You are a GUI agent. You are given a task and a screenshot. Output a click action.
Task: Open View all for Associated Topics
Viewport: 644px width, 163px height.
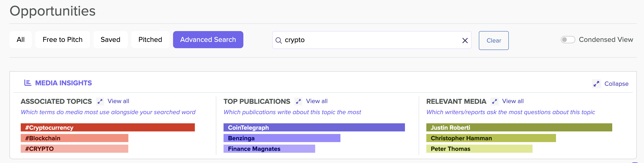[x=118, y=101]
